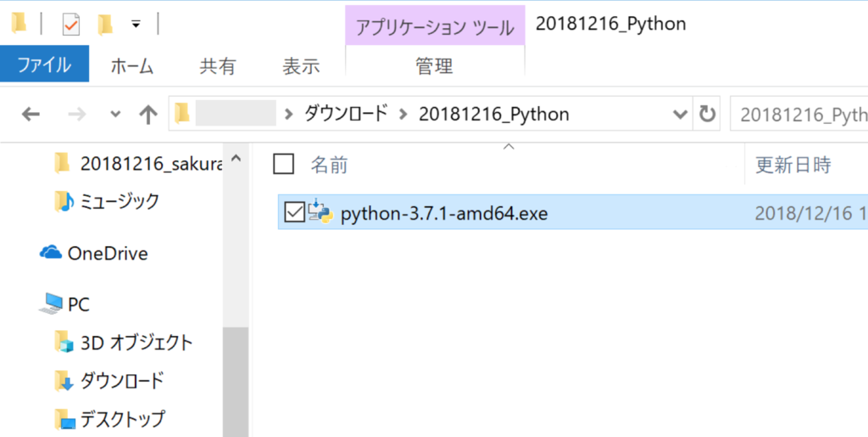Click the python-3.7.1-amd64.exe installer icon

[x=320, y=211]
